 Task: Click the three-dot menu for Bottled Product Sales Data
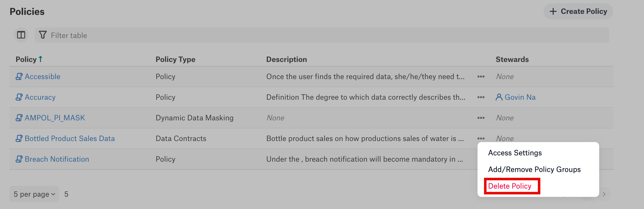coord(481,138)
